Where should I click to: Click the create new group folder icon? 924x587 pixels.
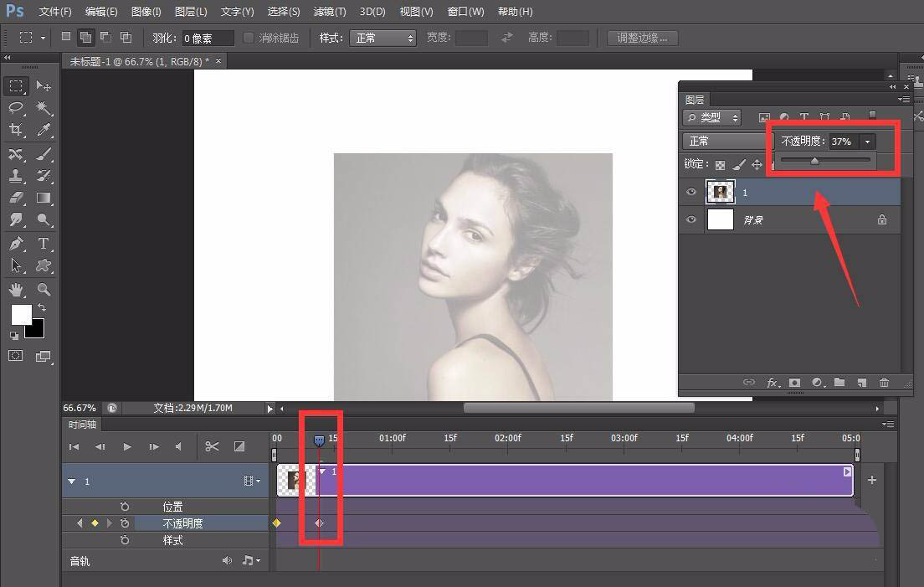click(x=839, y=383)
